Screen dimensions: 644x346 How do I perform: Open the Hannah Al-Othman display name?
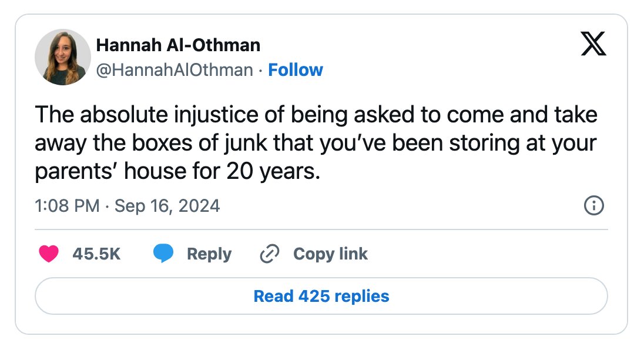click(178, 45)
